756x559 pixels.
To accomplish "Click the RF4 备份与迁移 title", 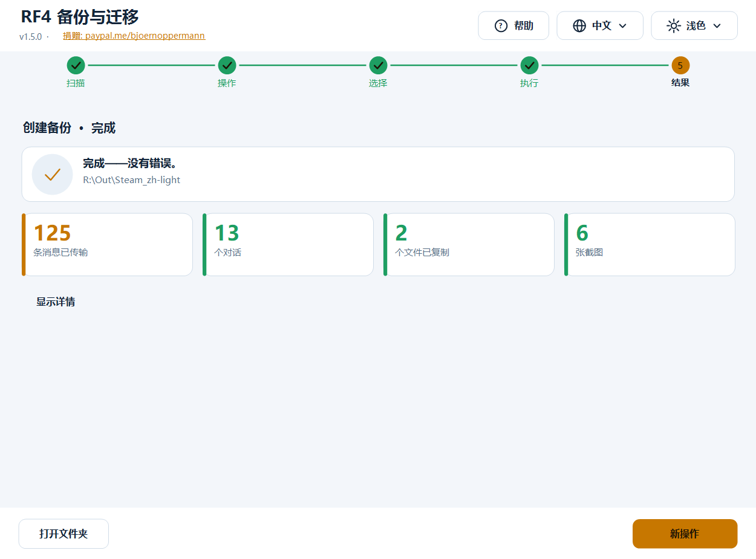I will pos(80,17).
